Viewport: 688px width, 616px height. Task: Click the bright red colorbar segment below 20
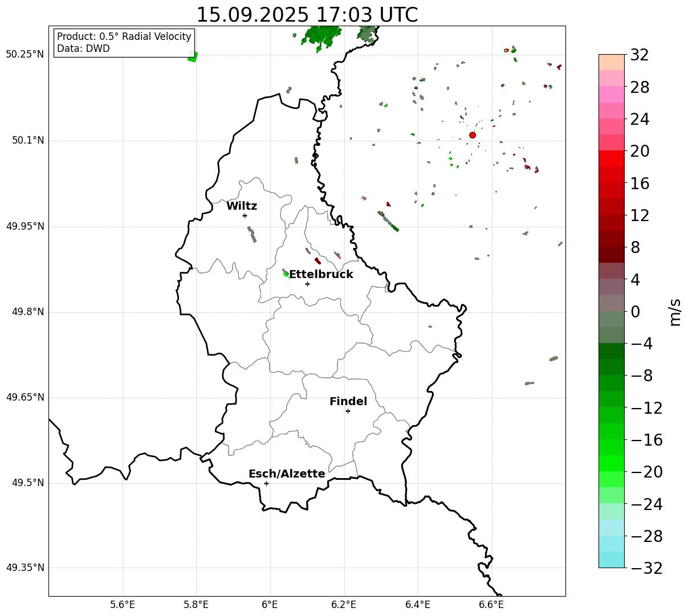612,158
